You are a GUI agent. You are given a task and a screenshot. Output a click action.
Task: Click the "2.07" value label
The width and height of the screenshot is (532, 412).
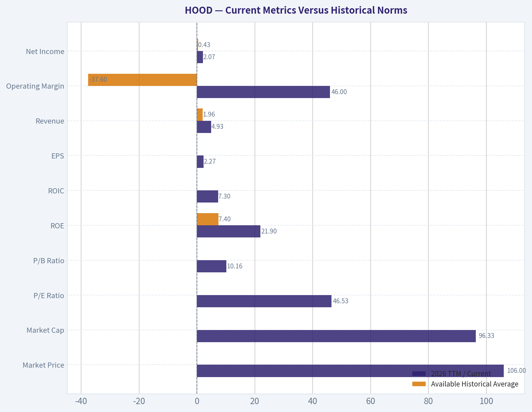(x=209, y=57)
